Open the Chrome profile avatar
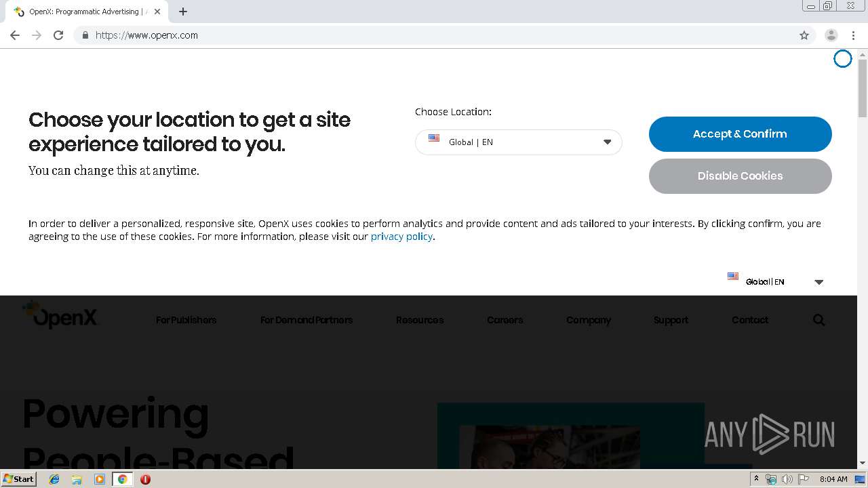This screenshot has width=868, height=488. tap(831, 35)
